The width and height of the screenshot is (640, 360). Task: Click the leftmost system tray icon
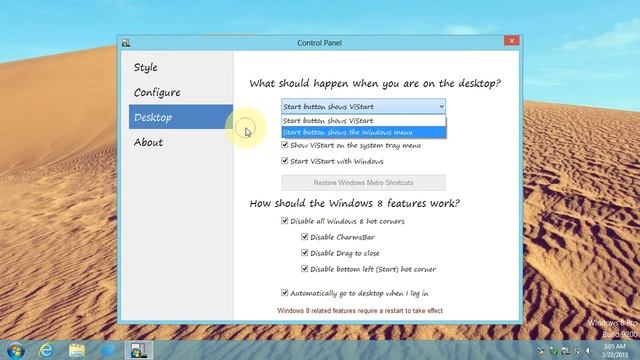click(541, 351)
